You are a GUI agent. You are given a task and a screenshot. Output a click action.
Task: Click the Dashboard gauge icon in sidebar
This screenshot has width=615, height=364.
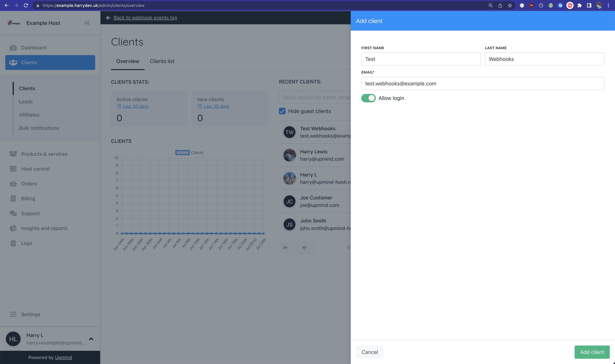pos(13,48)
